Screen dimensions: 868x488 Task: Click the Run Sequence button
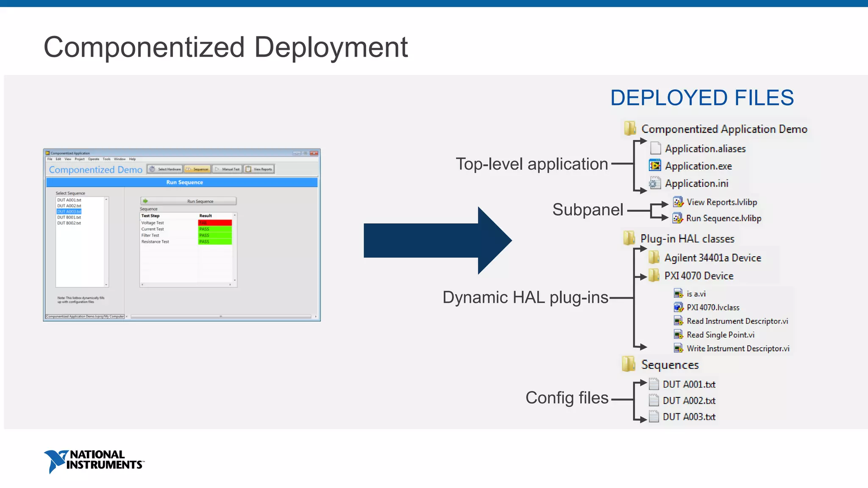tap(189, 201)
